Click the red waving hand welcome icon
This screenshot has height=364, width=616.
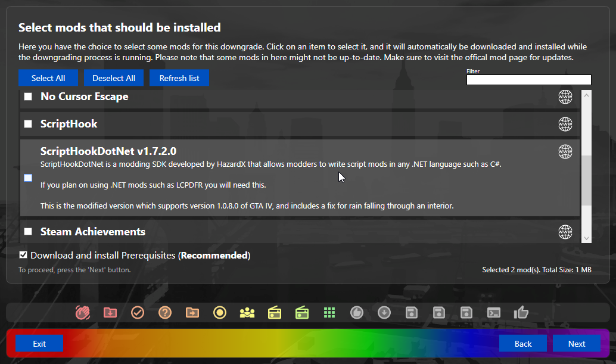[82, 313]
